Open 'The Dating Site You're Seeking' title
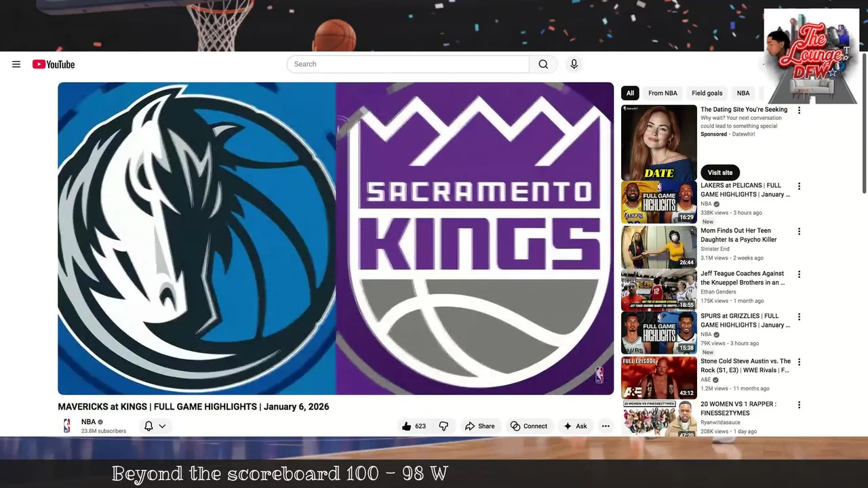 (744, 109)
